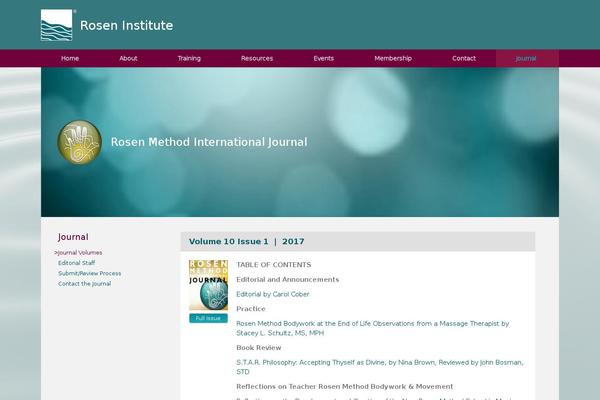Open Rosen Method Bodywork End of Life article
Screen dimensions: 600x400
pos(373,328)
